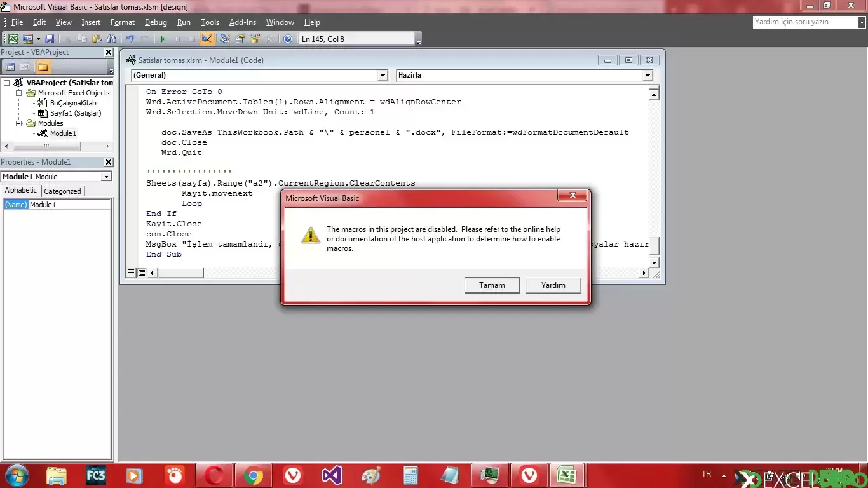Open the Insert menu
The width and height of the screenshot is (868, 488).
click(x=91, y=22)
